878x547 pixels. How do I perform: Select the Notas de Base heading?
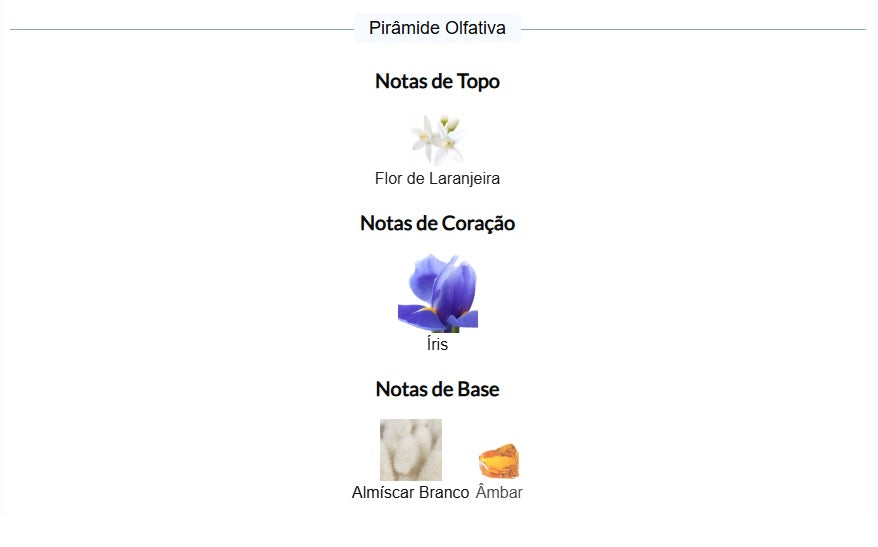tap(437, 389)
